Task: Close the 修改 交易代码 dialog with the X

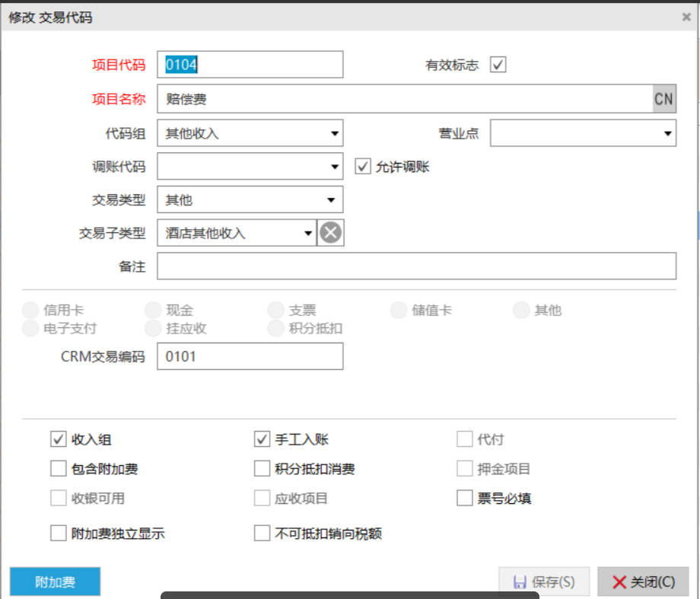Action: point(686,17)
